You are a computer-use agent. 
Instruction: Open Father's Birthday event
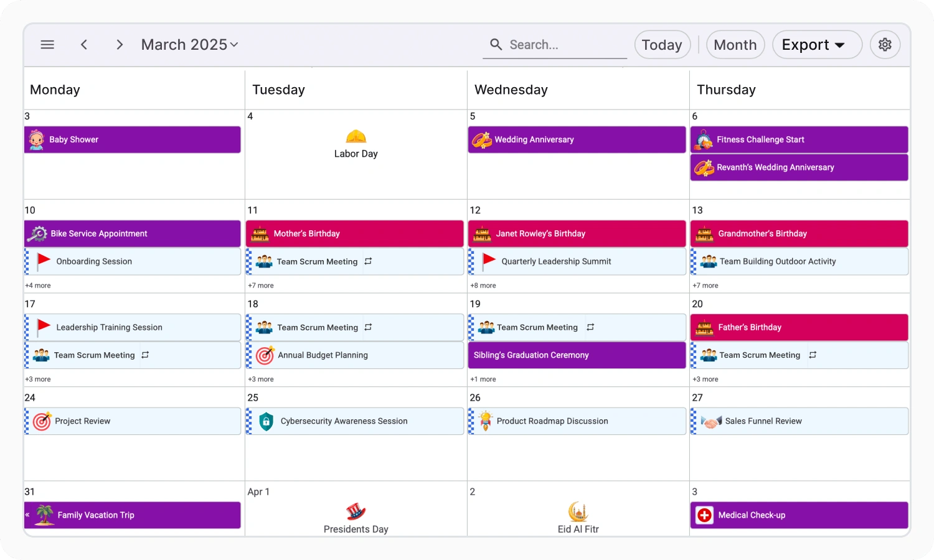tap(799, 327)
